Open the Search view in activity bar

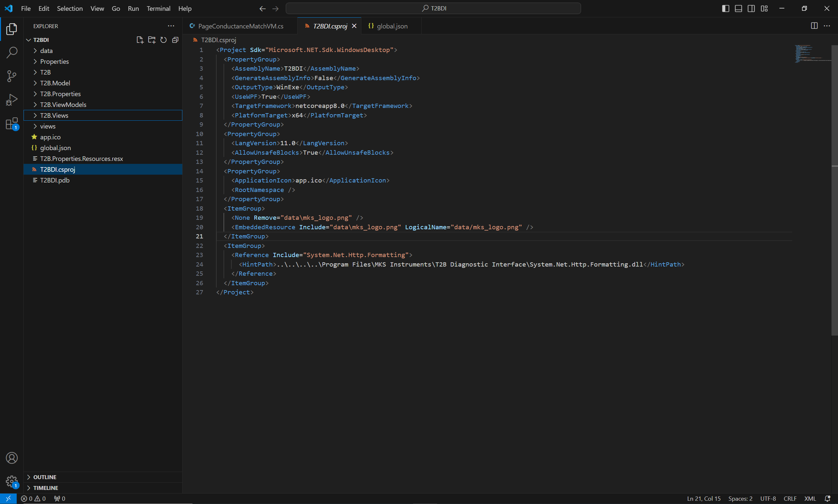11,53
